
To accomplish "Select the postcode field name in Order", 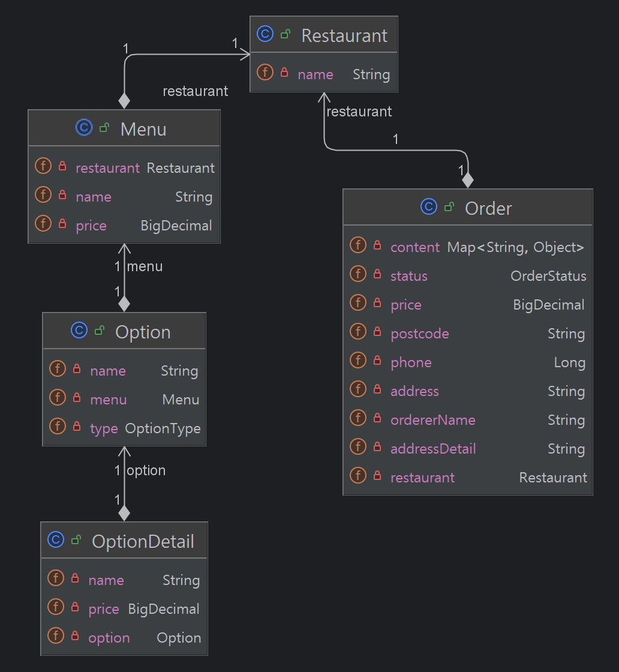I will (420, 334).
